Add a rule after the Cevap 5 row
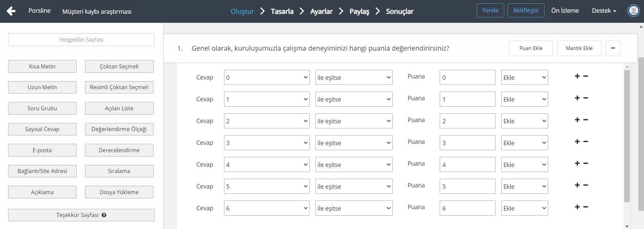Image resolution: width=644 pixels, height=229 pixels. pos(577,185)
